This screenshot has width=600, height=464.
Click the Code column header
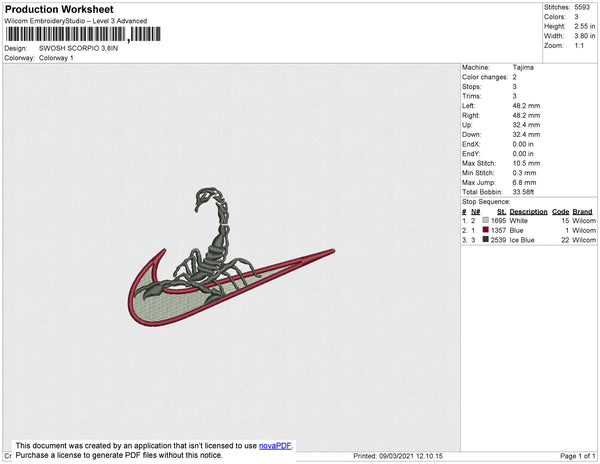[561, 212]
